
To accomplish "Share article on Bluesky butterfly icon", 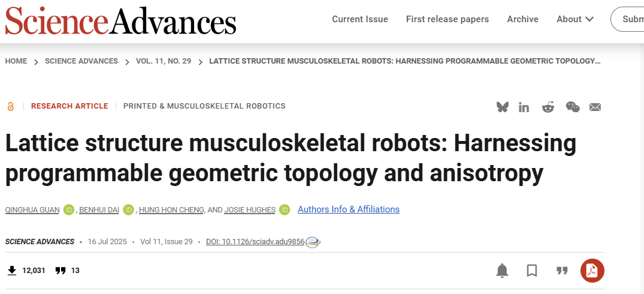I will [x=503, y=107].
